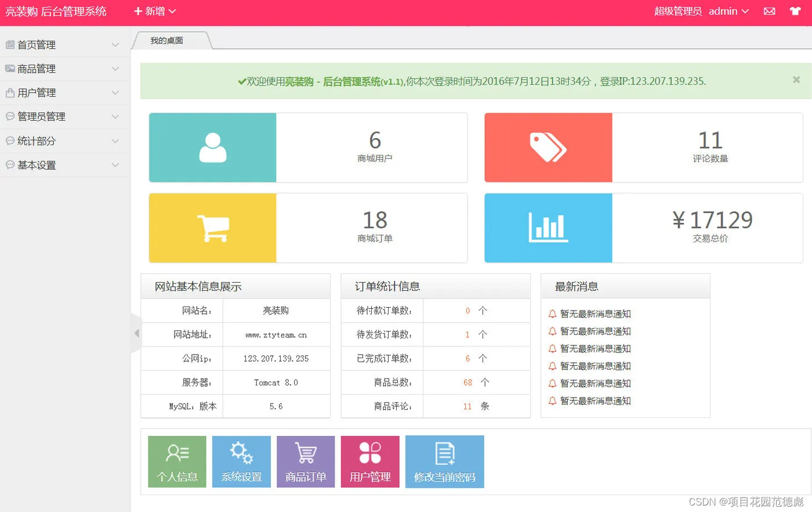Expand 统计部分 chevron in sidebar
812x512 pixels.
coord(115,141)
